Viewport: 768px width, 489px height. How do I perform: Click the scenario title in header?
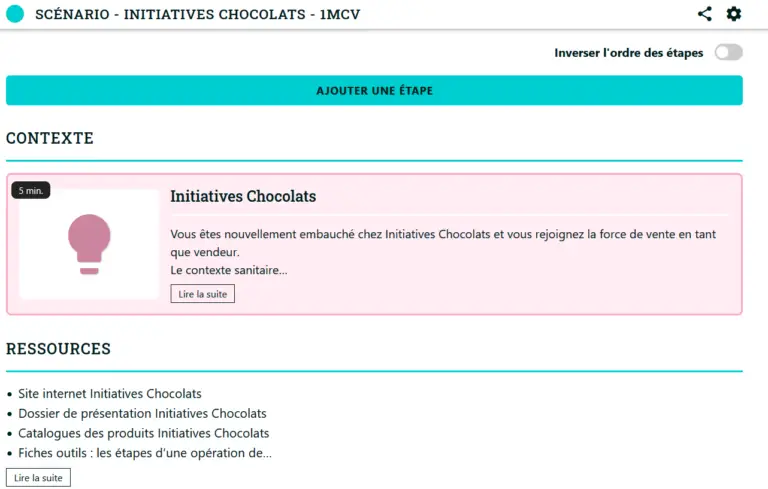click(x=197, y=14)
